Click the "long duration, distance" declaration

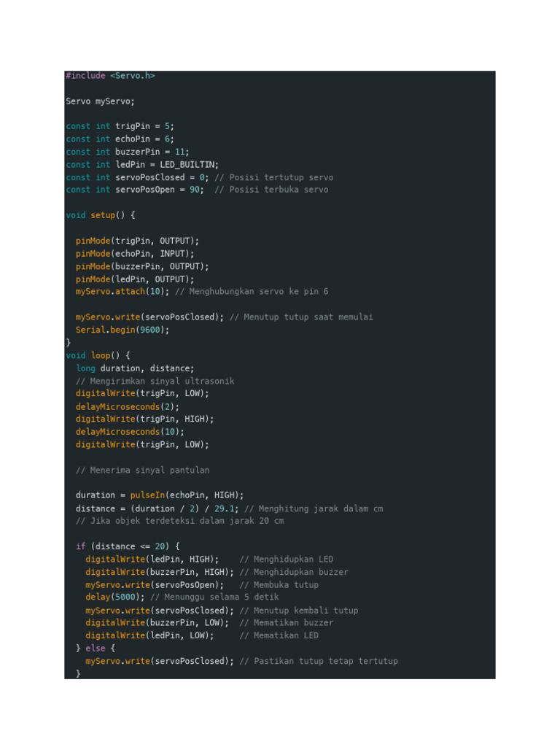tap(136, 368)
